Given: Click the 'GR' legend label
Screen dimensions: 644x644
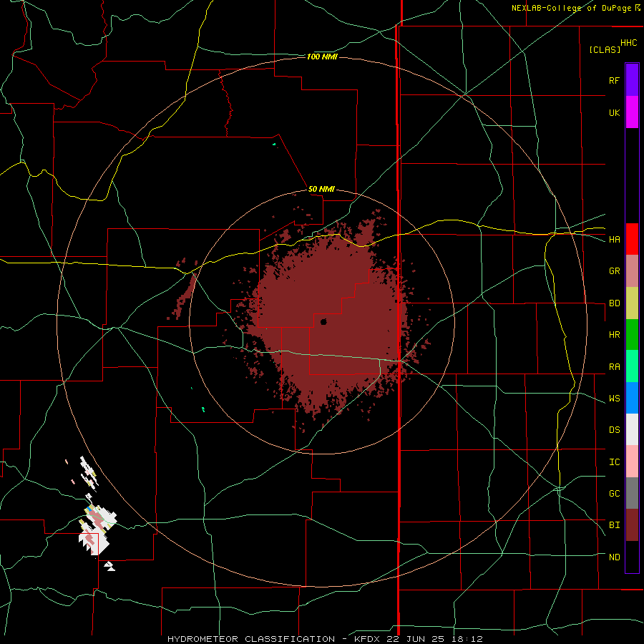Looking at the screenshot, I should (614, 271).
